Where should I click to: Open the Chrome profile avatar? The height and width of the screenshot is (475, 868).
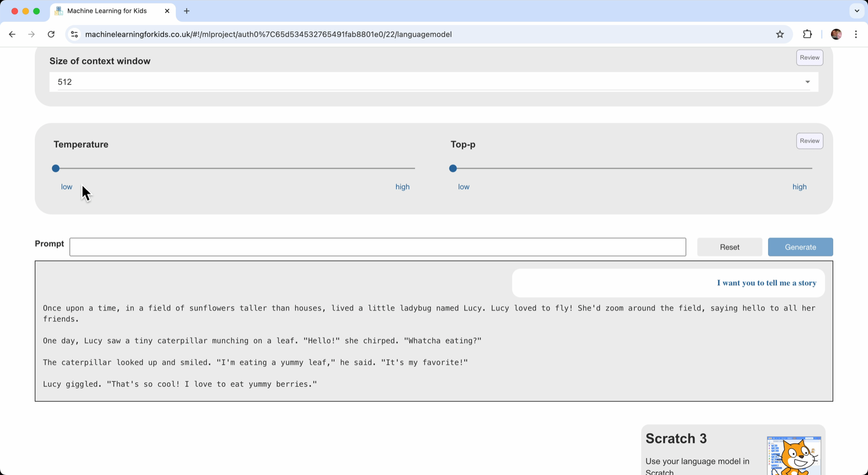(x=836, y=34)
